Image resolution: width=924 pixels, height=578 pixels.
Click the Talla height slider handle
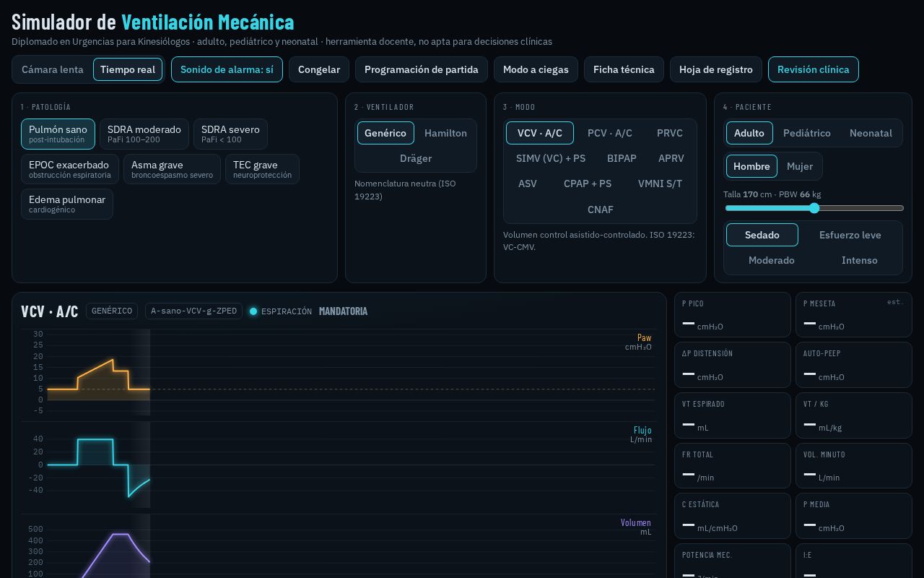coord(814,208)
